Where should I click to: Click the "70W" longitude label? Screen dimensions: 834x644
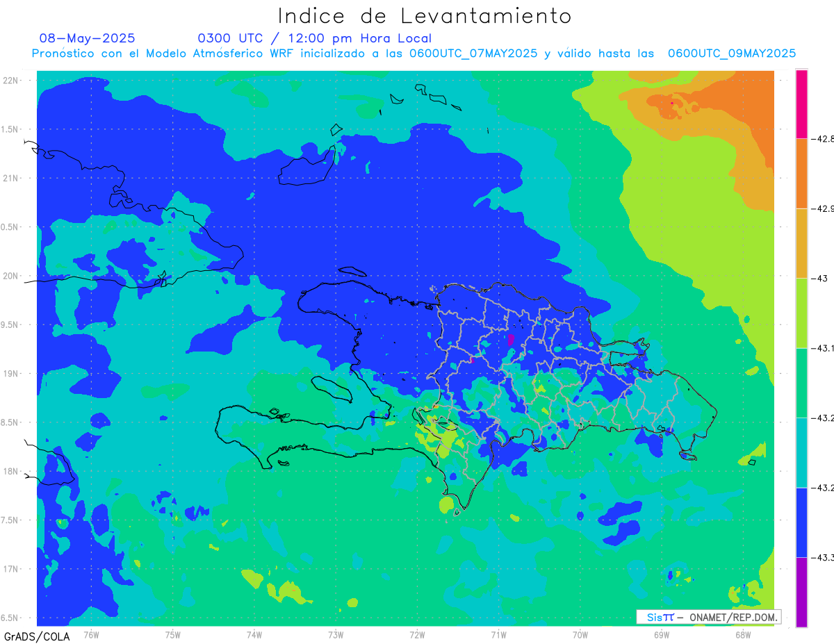580,634
